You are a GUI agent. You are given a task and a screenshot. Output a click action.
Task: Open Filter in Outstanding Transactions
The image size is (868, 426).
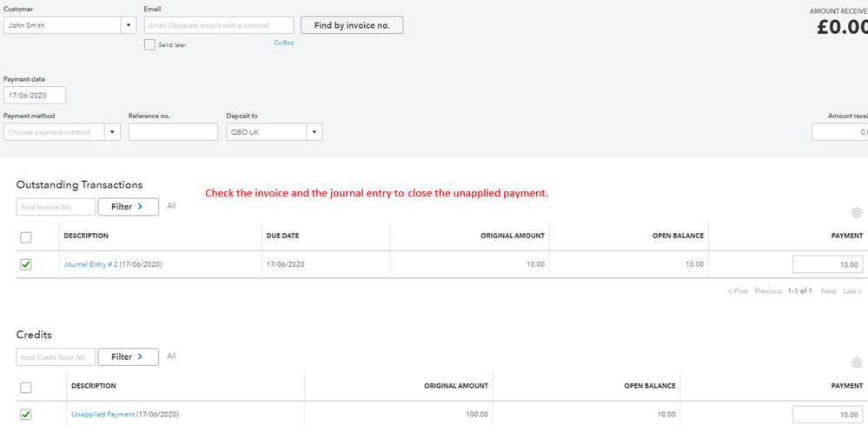pos(128,207)
